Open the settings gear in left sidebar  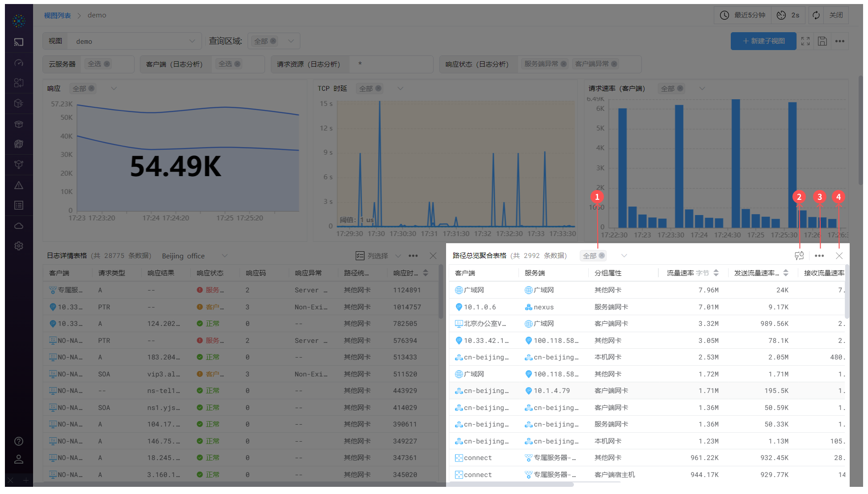(x=19, y=246)
